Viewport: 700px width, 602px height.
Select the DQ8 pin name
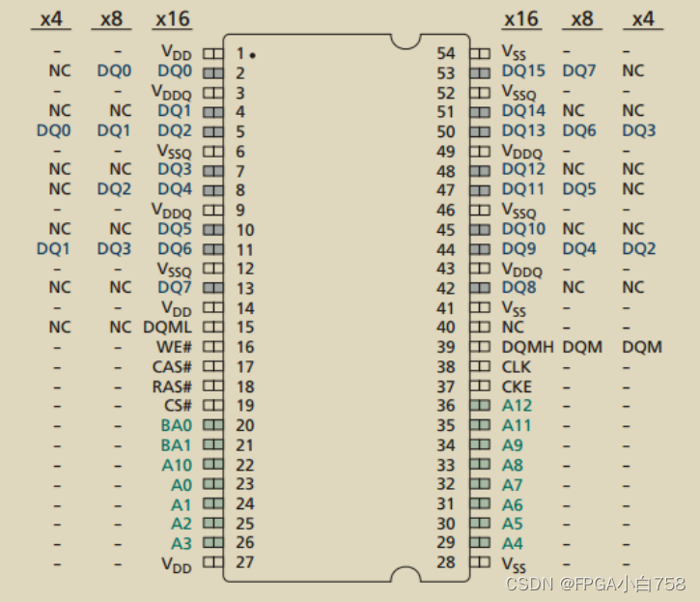click(518, 287)
